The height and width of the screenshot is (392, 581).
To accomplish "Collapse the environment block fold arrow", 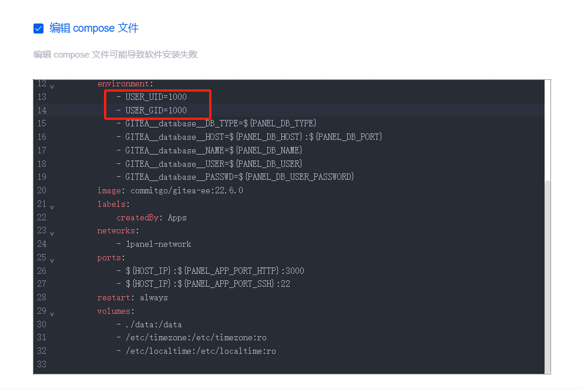I will pyautogui.click(x=52, y=86).
